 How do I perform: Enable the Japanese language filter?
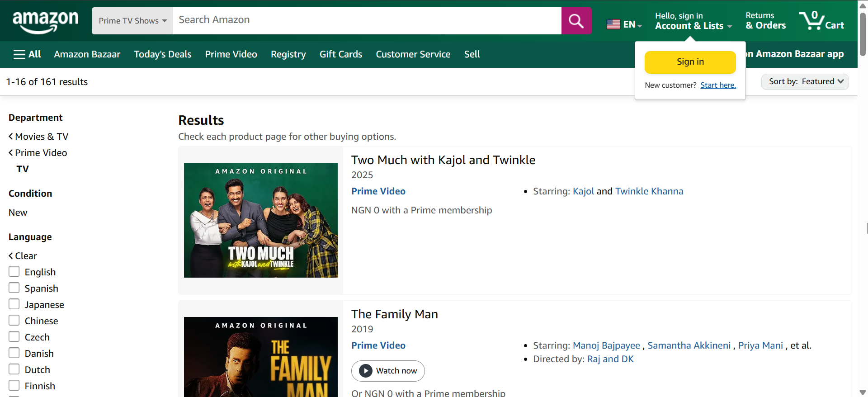coord(14,304)
